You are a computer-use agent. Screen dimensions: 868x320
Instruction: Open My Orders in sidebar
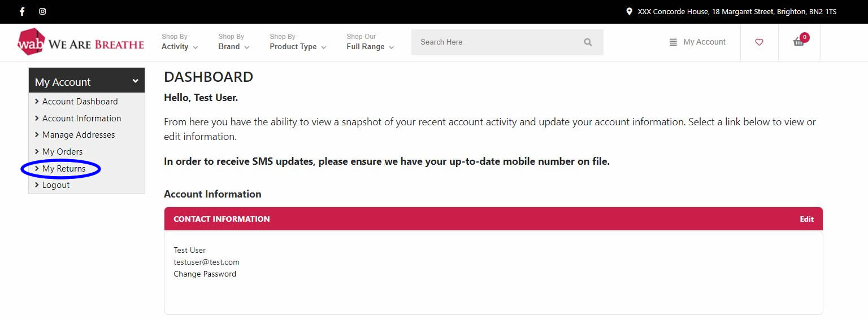[x=62, y=151]
